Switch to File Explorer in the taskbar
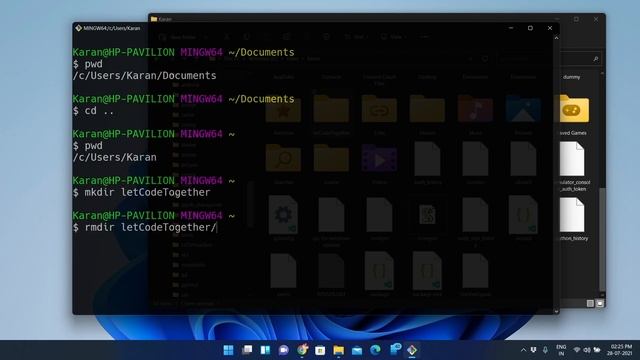Viewport: 640px width, 360px height. coord(338,350)
